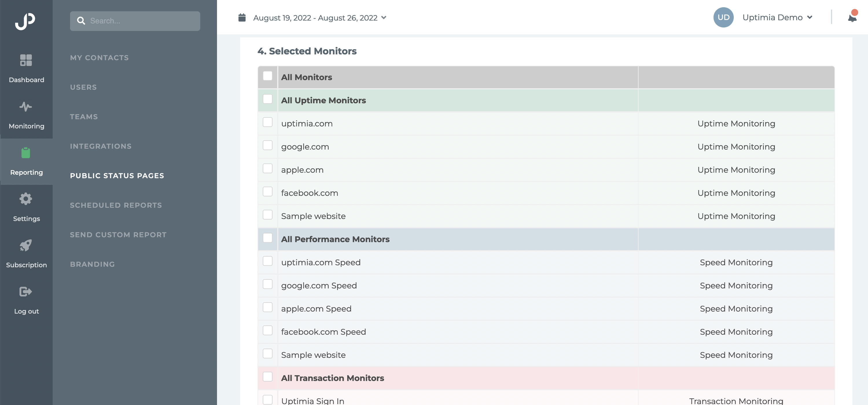Tick the uptimia.com uptime checkbox

(x=268, y=122)
